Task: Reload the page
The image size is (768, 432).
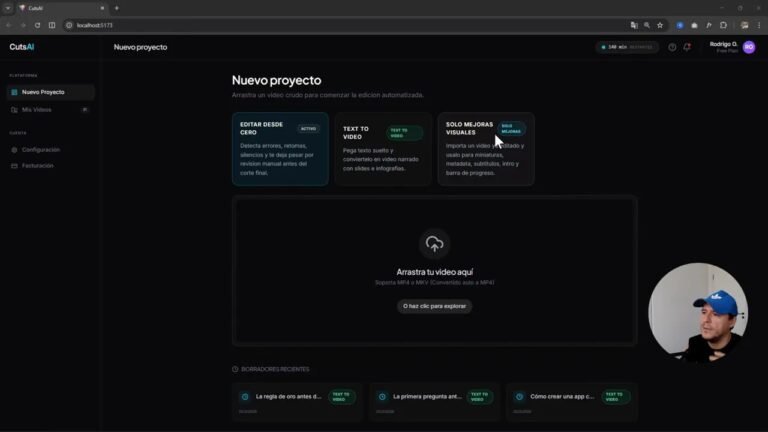Action: [x=37, y=25]
